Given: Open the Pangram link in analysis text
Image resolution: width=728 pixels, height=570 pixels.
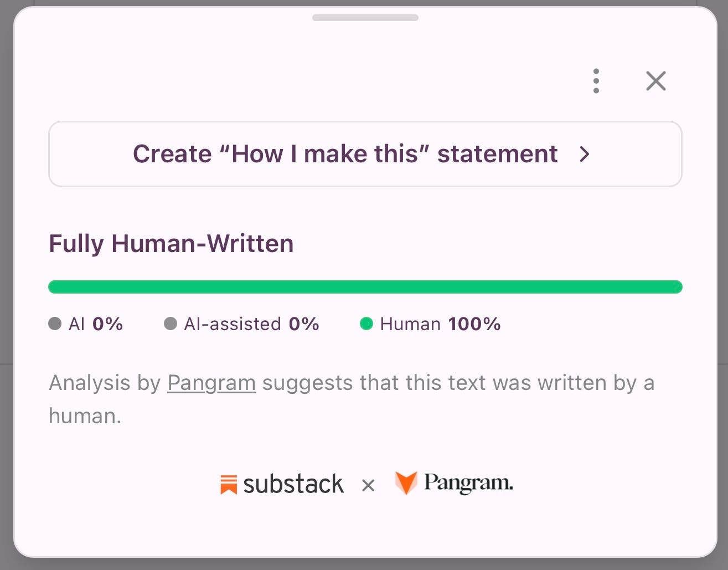Looking at the screenshot, I should [x=211, y=383].
